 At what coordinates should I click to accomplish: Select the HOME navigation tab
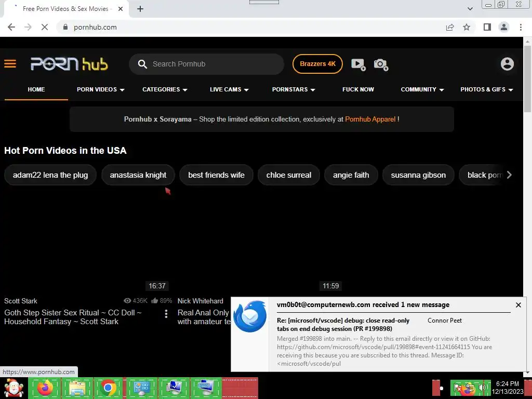(x=36, y=89)
